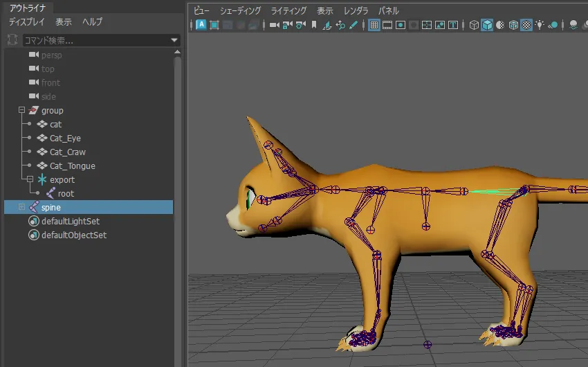Screen dimensions: 588x367
Task: Toggle the Resolution Gate icon
Action: 401,25
